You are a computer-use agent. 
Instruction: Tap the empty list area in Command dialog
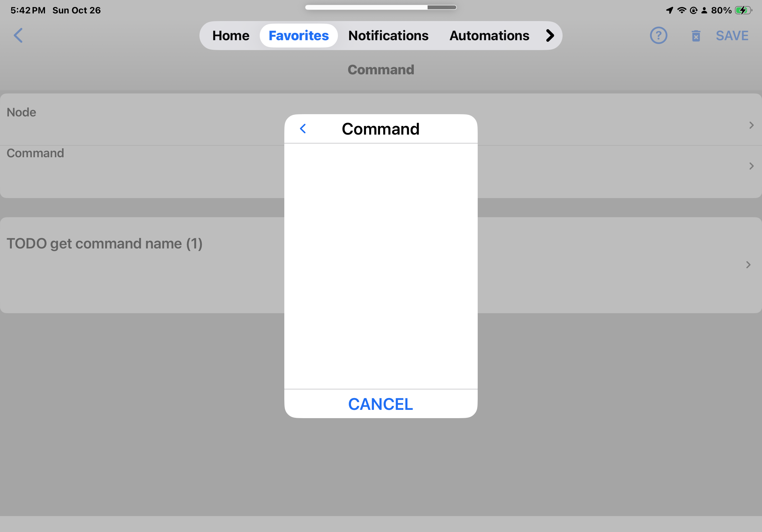(381, 265)
